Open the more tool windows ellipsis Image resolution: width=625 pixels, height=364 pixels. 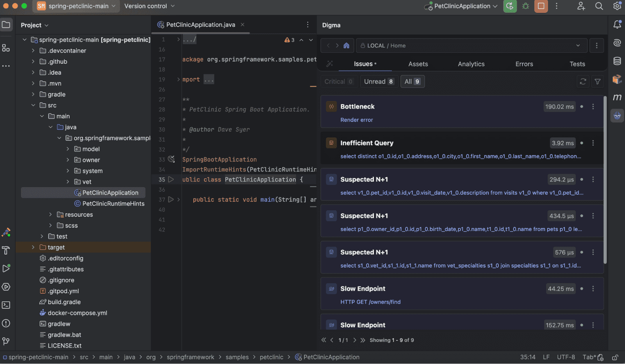[x=6, y=66]
